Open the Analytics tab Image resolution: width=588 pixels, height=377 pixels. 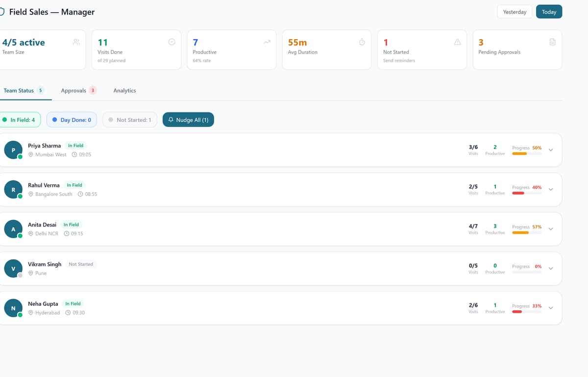tap(124, 91)
